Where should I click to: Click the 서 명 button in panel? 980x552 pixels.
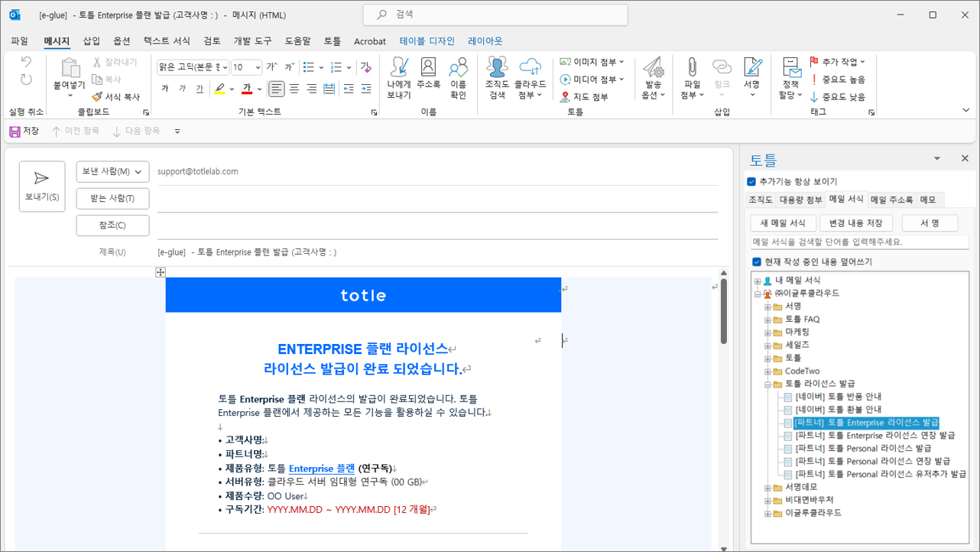pyautogui.click(x=930, y=223)
